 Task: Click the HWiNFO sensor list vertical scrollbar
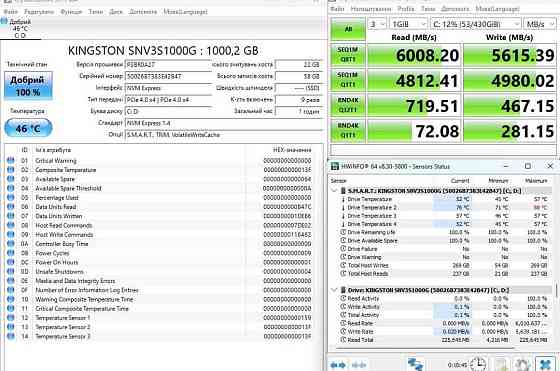(x=556, y=290)
